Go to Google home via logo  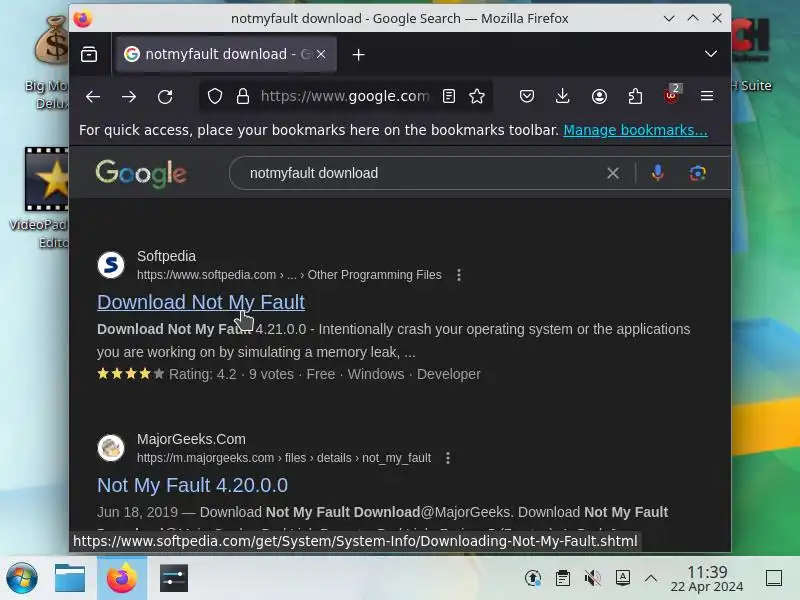(x=141, y=173)
